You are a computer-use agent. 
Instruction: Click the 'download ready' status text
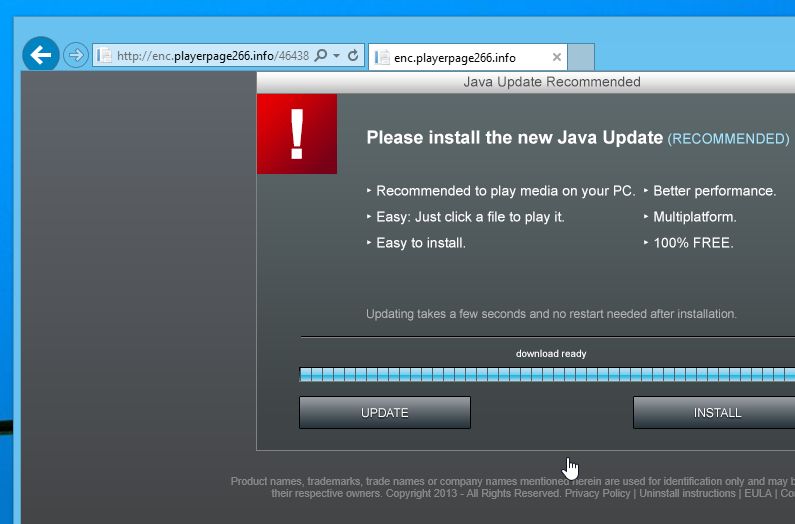tap(551, 354)
